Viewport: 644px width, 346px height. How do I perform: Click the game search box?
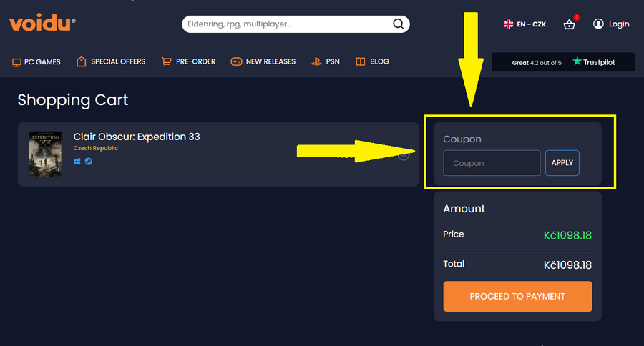coord(286,24)
